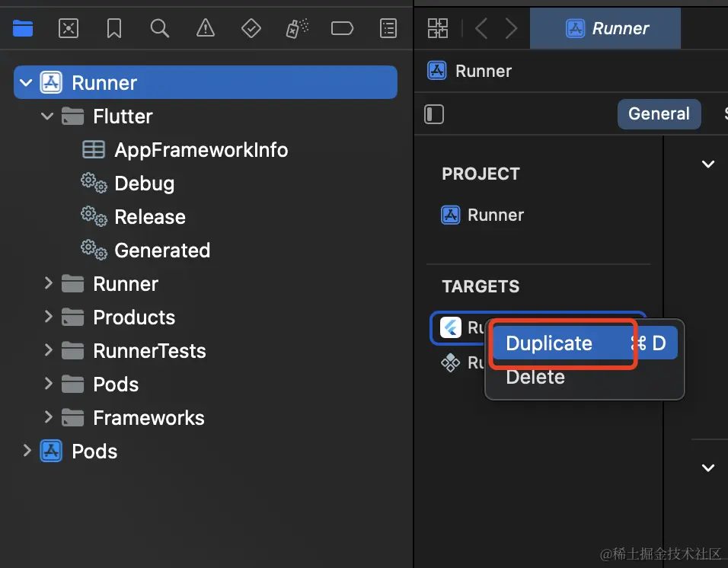728x568 pixels.
Task: Open the Test navigator diamond icon
Action: tap(251, 28)
